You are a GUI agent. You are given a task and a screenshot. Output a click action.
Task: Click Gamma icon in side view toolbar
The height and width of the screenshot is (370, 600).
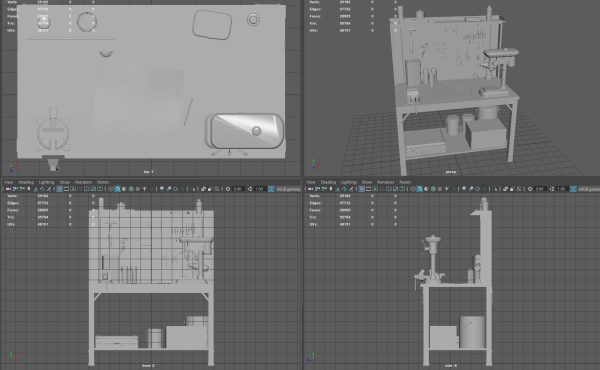coord(552,189)
